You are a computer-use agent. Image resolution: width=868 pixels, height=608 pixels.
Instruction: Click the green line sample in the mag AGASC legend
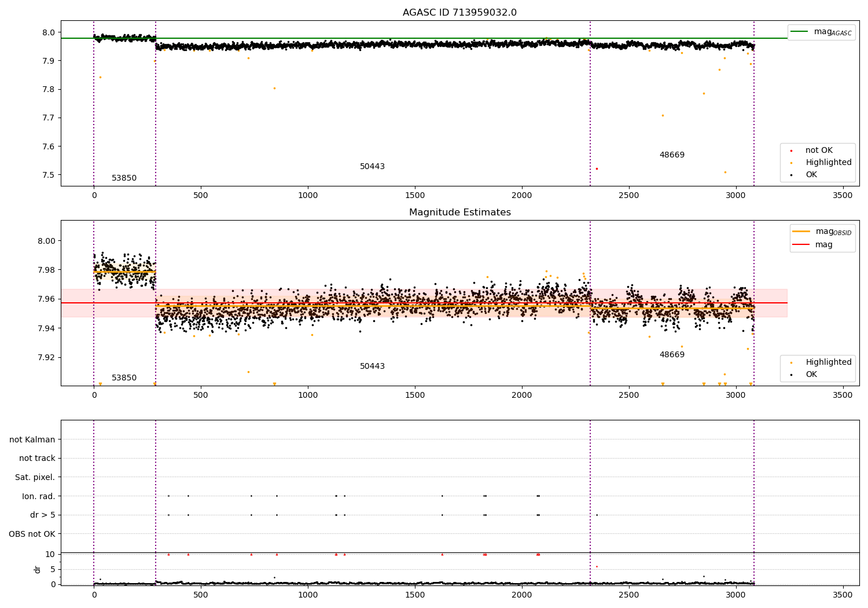(x=800, y=32)
